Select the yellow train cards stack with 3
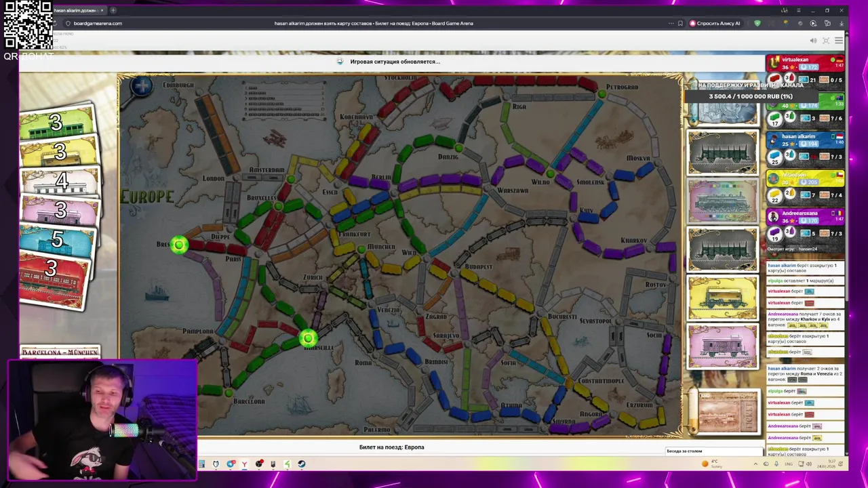Image resolution: width=868 pixels, height=488 pixels. (x=60, y=152)
